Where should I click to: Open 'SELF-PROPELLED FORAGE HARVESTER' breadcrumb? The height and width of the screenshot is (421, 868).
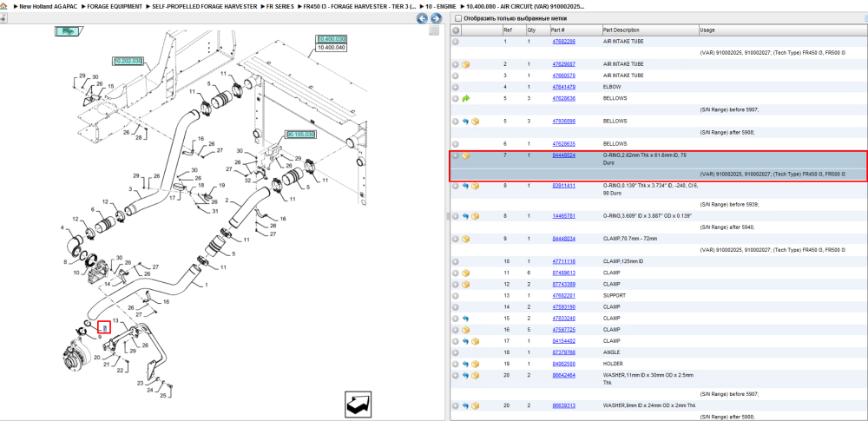(x=205, y=6)
